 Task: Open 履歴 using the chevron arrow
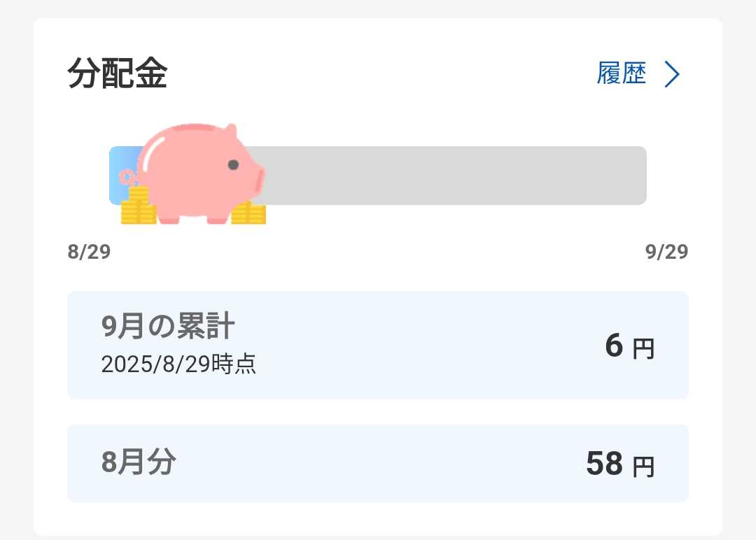(x=672, y=74)
